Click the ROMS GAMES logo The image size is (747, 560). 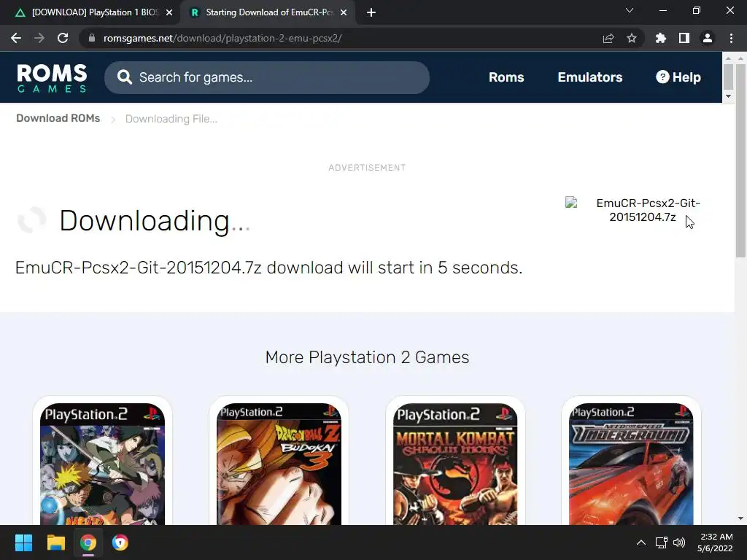52,77
